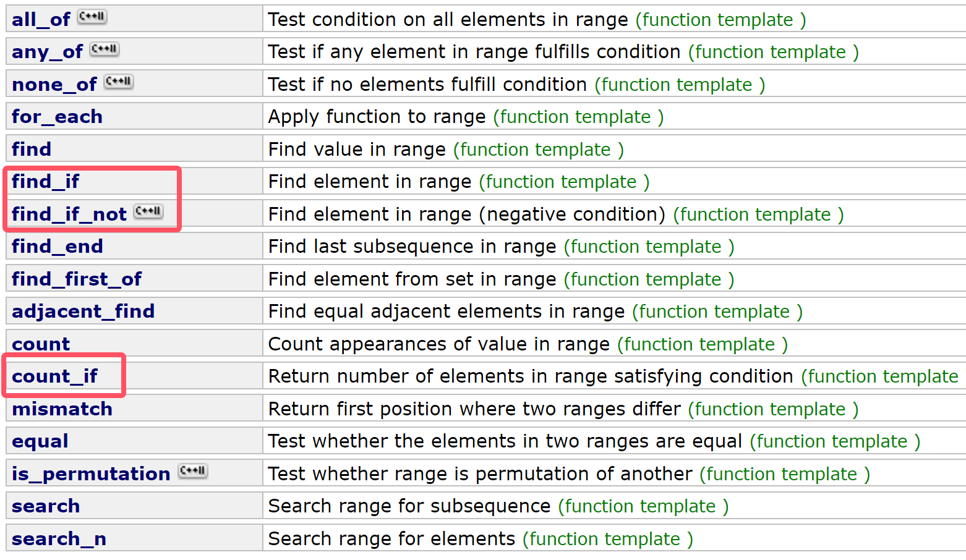Click the C++11 badge next to none_of

point(118,82)
